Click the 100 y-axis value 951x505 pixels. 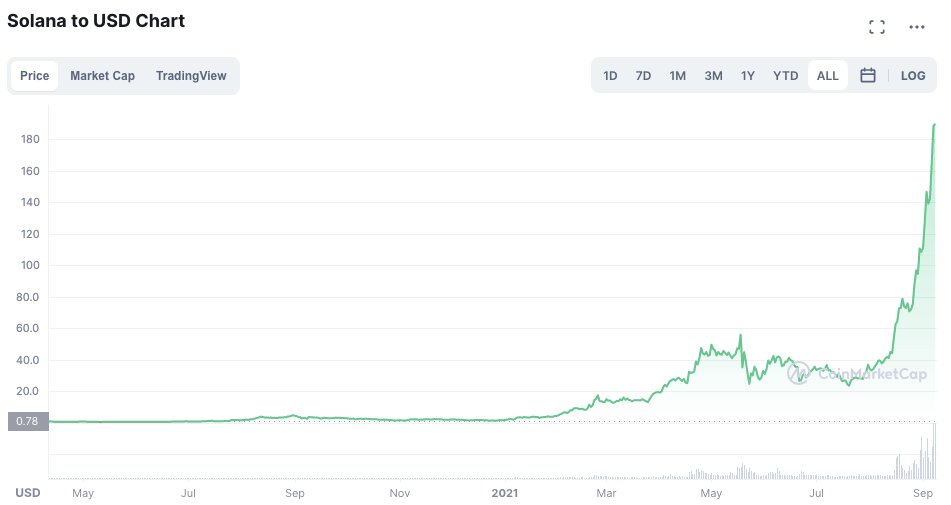[x=30, y=265]
